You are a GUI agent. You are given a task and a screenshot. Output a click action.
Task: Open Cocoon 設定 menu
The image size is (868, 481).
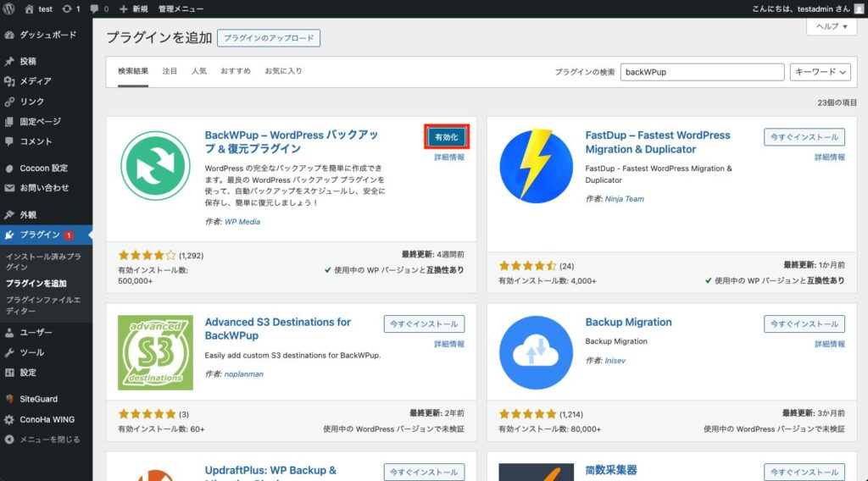coord(47,168)
